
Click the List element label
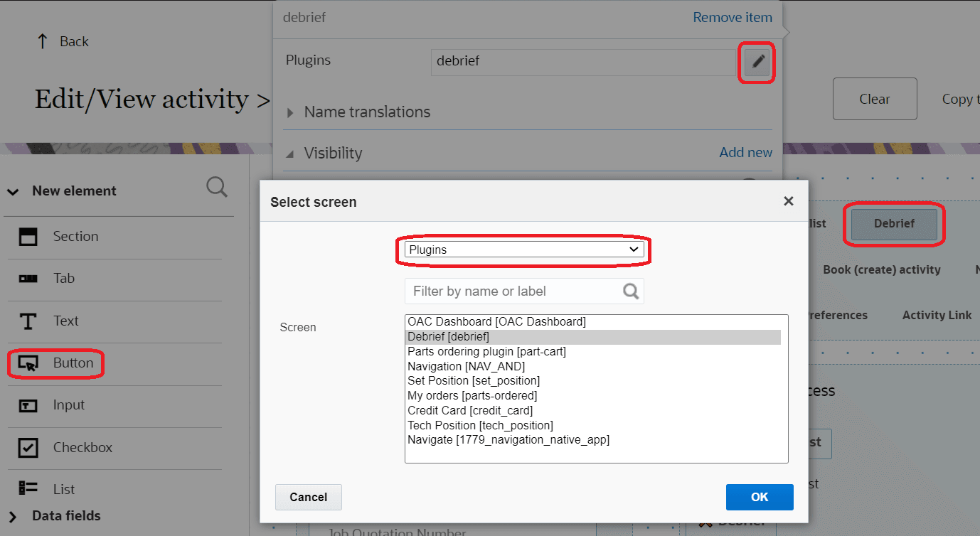tap(64, 489)
